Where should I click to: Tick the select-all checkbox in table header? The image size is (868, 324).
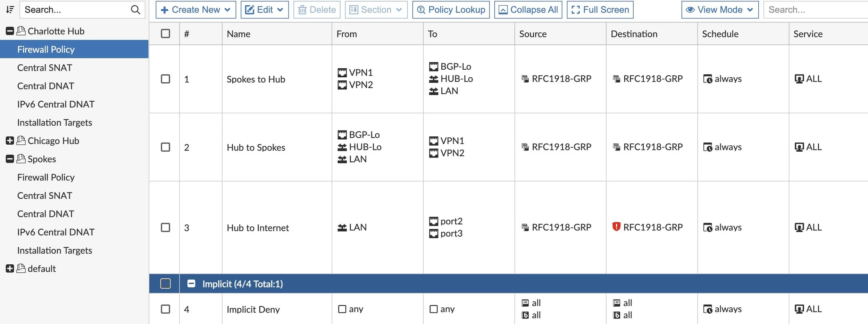click(166, 34)
